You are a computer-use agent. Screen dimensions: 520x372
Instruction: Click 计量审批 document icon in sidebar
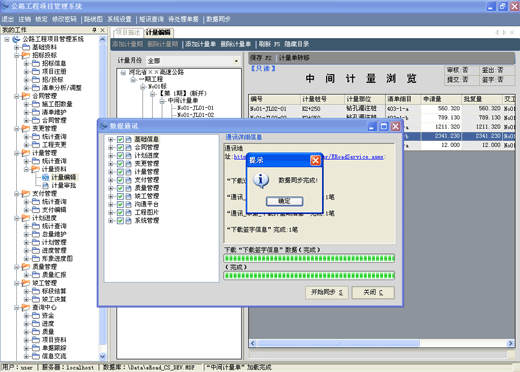(x=45, y=185)
